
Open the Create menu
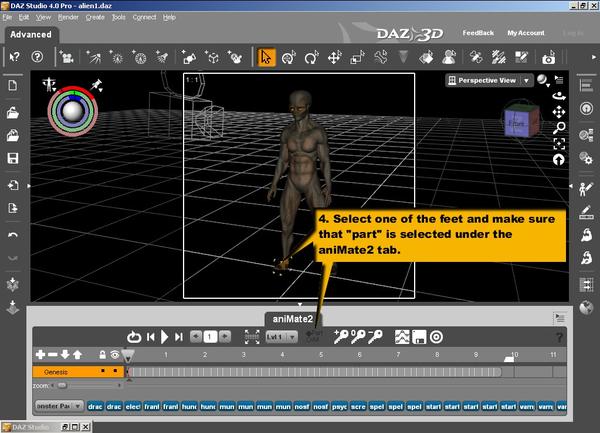[95, 17]
